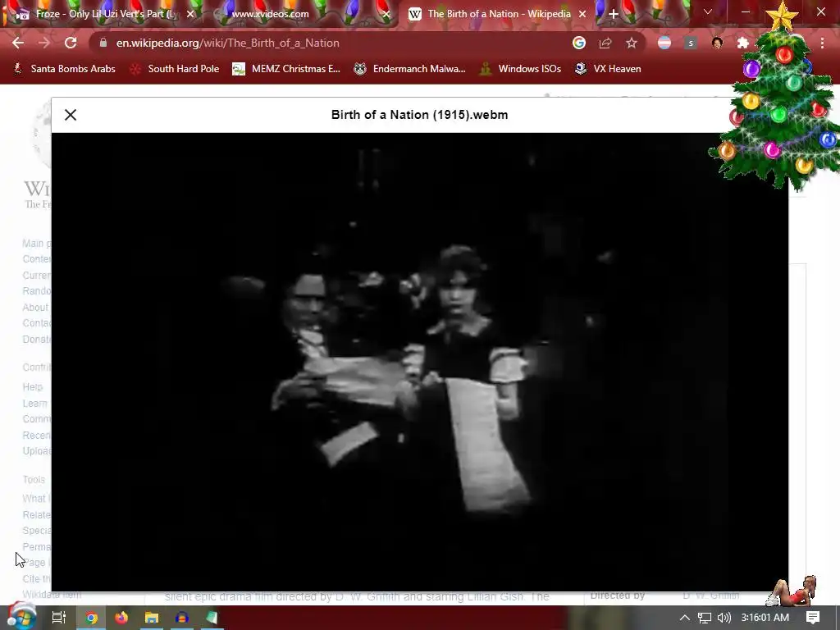840x630 pixels.
Task: Expand the tab search chevron
Action: pyautogui.click(x=708, y=11)
